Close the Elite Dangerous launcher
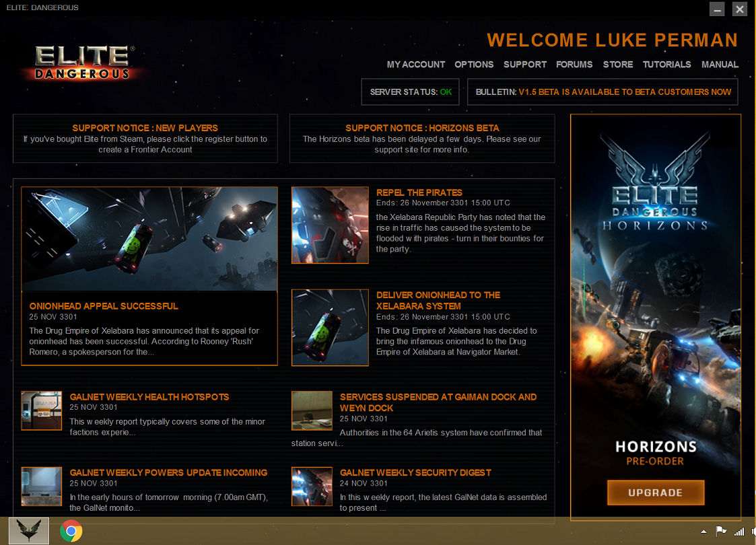Screen dimensions: 756x545 click(x=740, y=9)
